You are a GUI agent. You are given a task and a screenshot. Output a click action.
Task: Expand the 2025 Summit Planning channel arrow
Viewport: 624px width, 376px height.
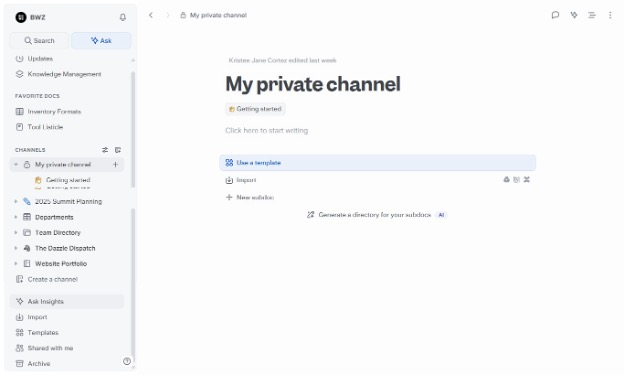pos(16,201)
